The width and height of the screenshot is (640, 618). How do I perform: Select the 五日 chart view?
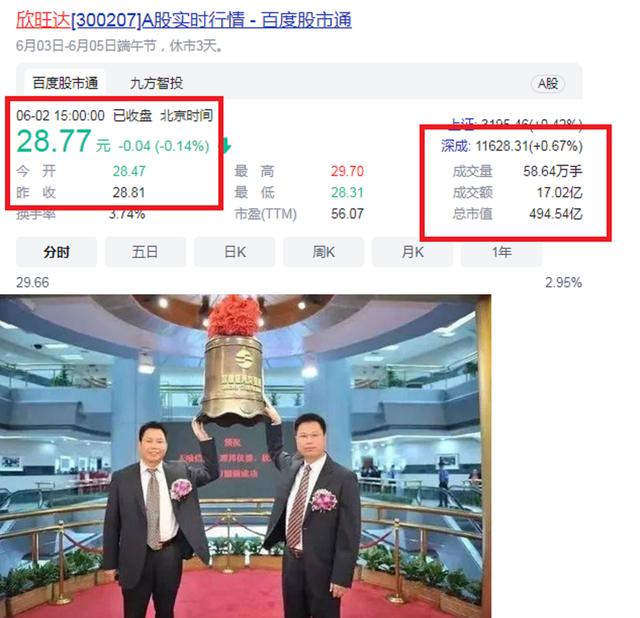tap(145, 252)
